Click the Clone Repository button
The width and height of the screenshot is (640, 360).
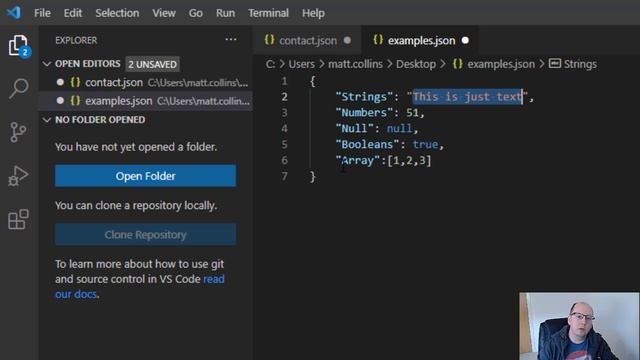point(145,235)
